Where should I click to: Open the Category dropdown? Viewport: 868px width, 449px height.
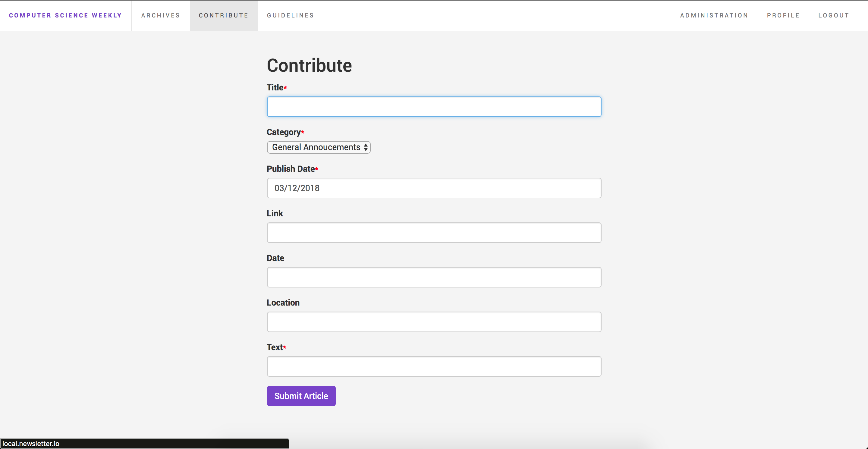[x=318, y=147]
